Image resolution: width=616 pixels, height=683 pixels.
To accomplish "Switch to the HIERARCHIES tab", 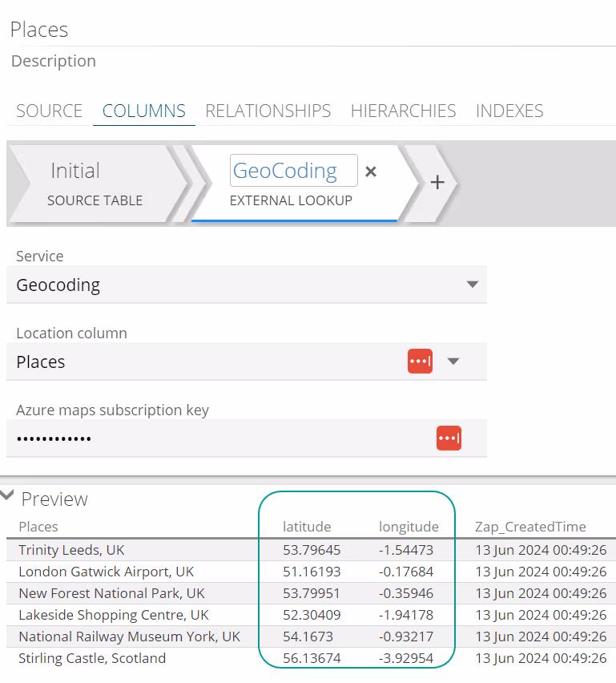I will [403, 111].
